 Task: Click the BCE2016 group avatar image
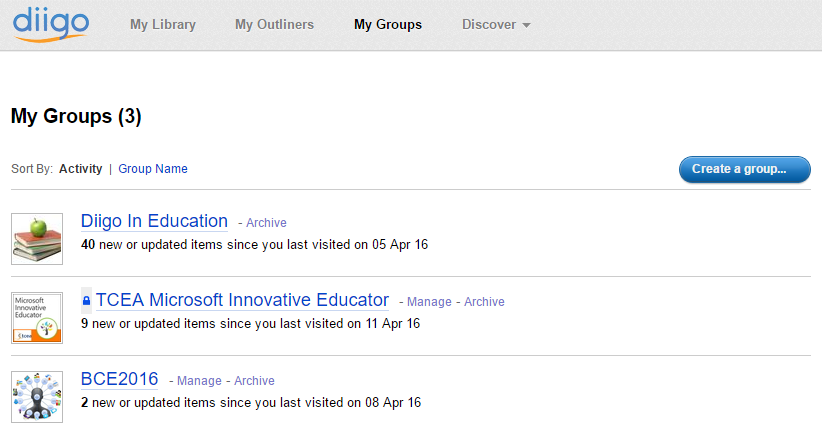37,397
